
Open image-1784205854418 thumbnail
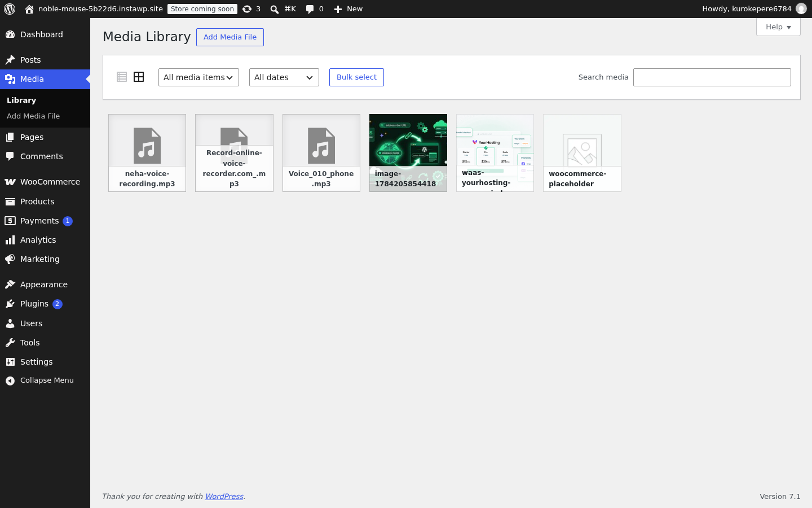(408, 153)
